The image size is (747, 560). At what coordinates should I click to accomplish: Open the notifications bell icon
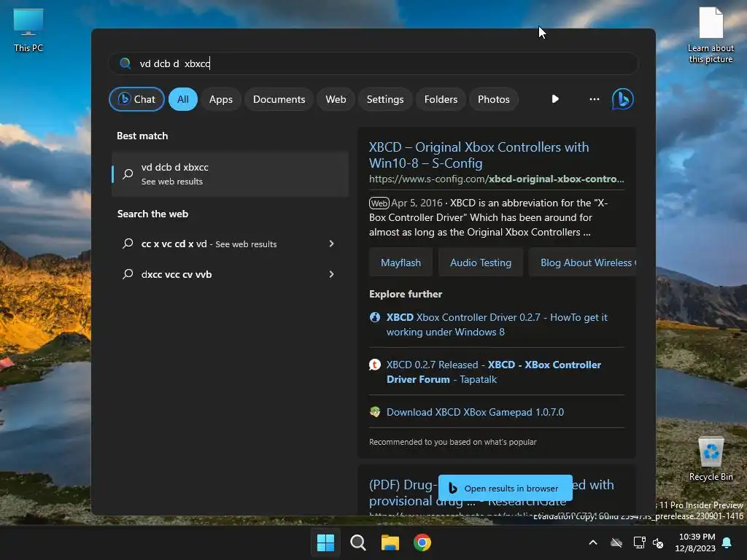tap(727, 542)
